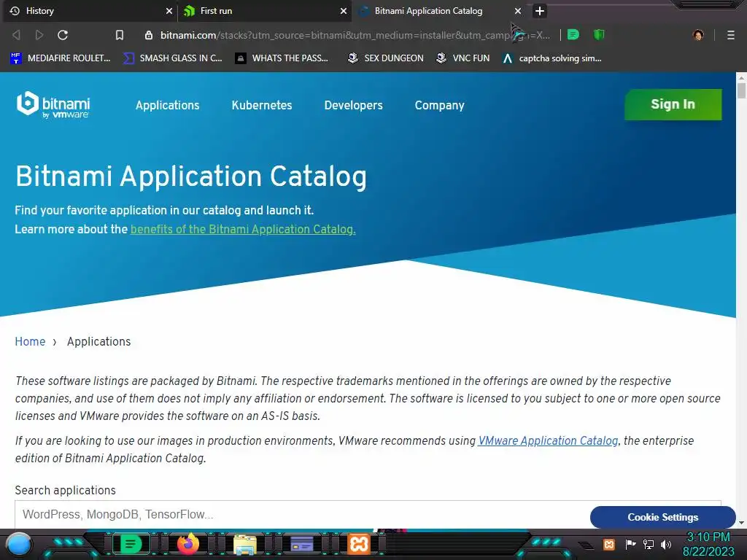Click the page vertical scrollbar thumb

click(741, 90)
